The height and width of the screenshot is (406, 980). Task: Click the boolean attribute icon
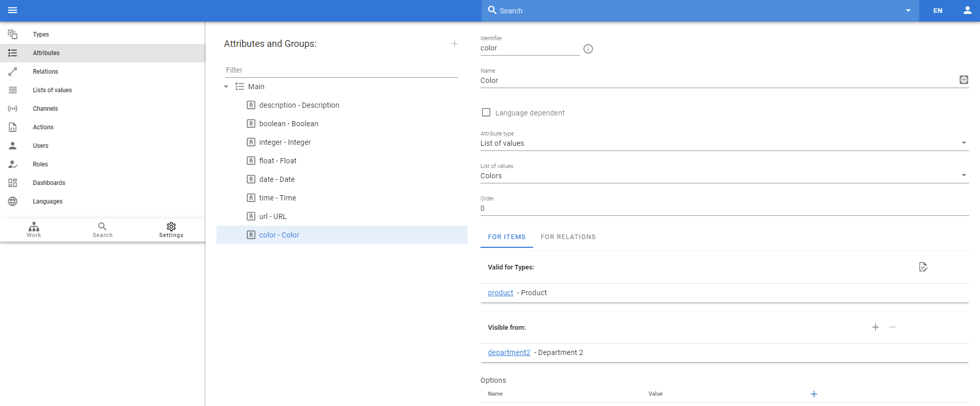251,124
